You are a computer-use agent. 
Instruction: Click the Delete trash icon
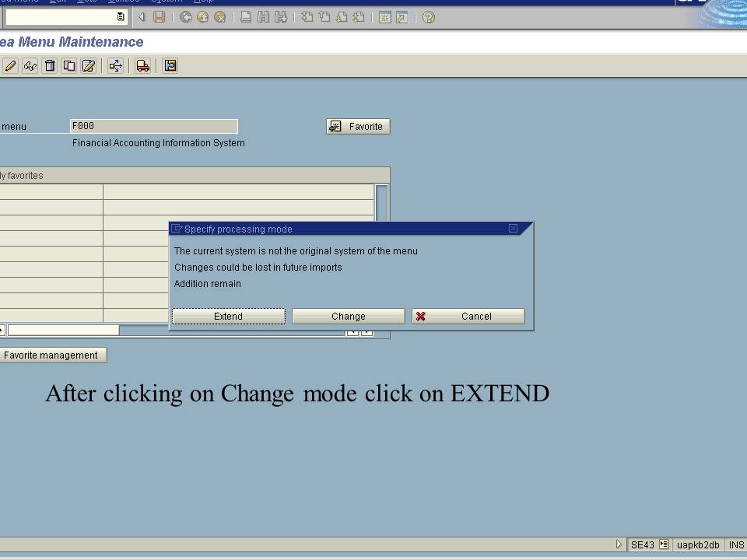click(x=49, y=65)
